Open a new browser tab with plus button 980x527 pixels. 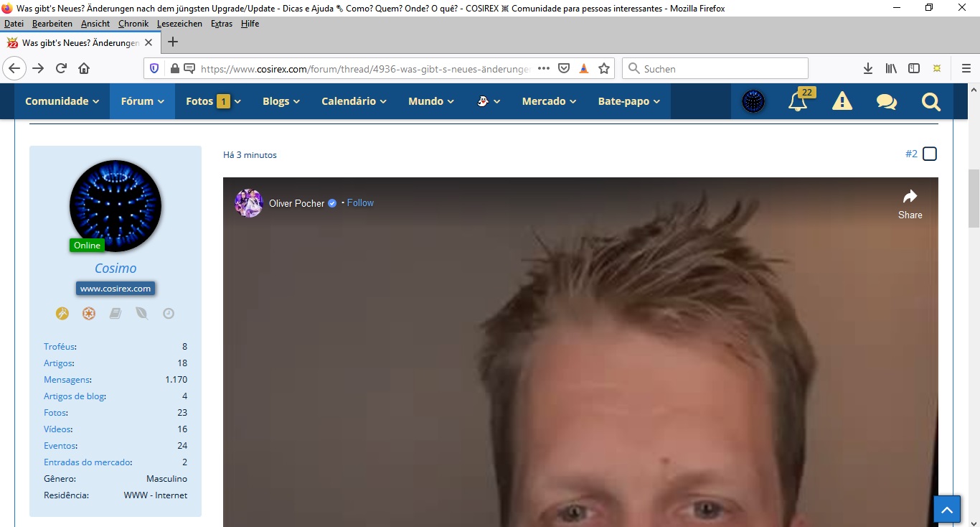pyautogui.click(x=173, y=42)
